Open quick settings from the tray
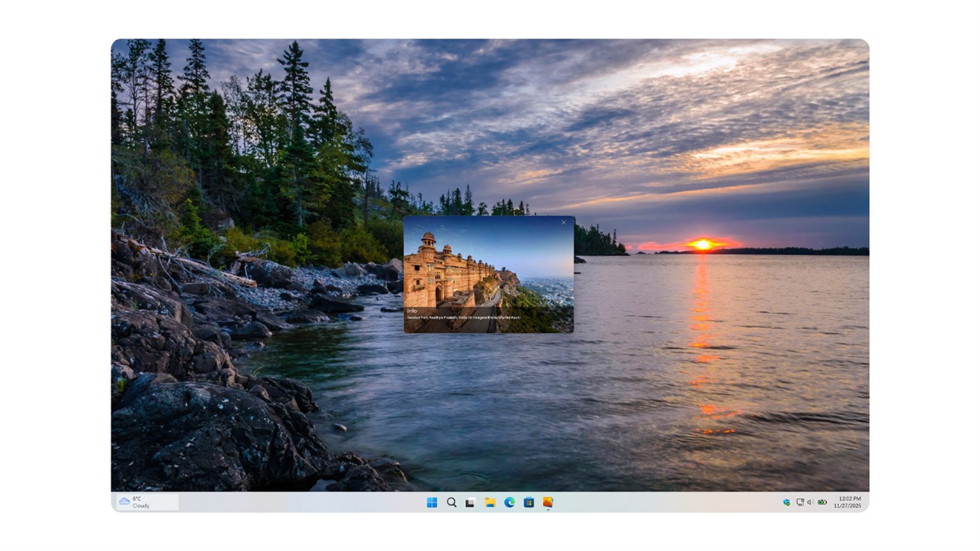 810,502
